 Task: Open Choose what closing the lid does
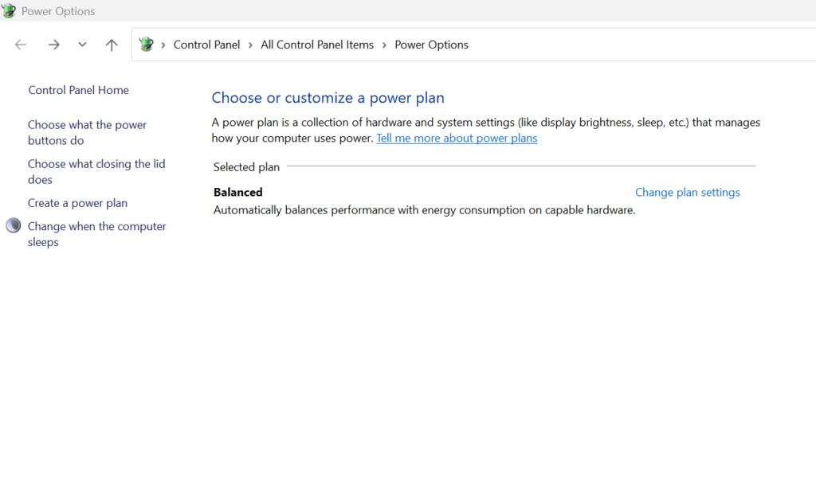(96, 171)
